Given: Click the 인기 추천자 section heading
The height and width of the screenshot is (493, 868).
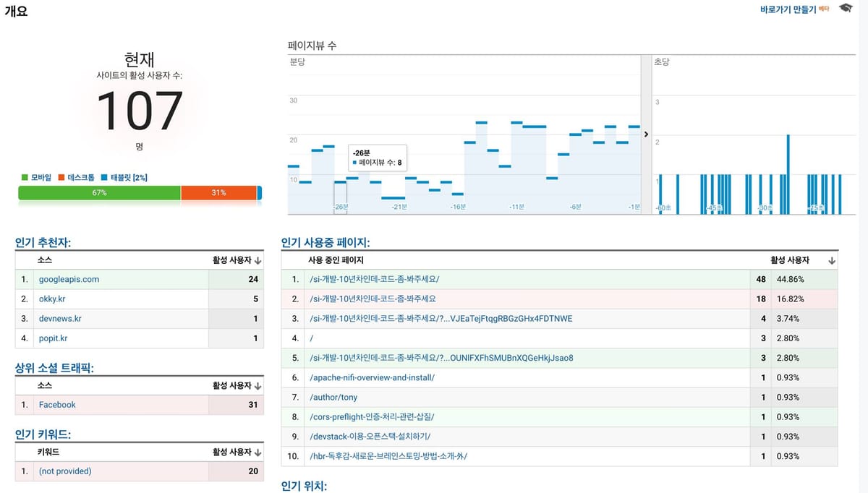Looking at the screenshot, I should click(x=43, y=242).
